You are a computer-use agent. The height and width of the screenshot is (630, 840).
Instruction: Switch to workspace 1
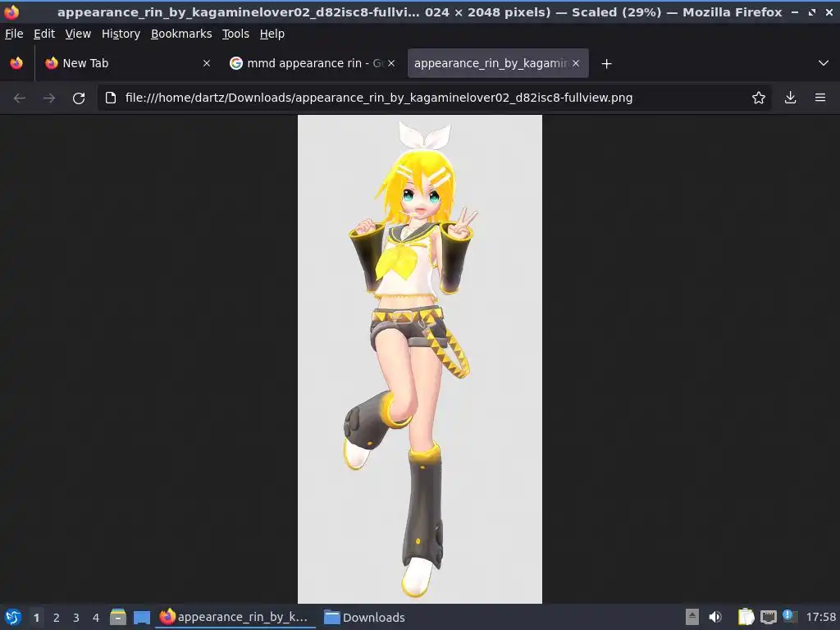[36, 618]
